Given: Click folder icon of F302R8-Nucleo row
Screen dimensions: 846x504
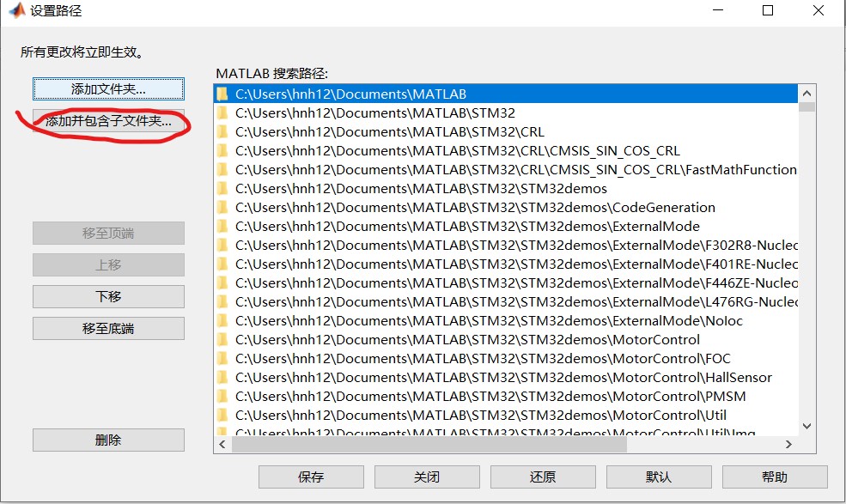Looking at the screenshot, I should point(222,245).
